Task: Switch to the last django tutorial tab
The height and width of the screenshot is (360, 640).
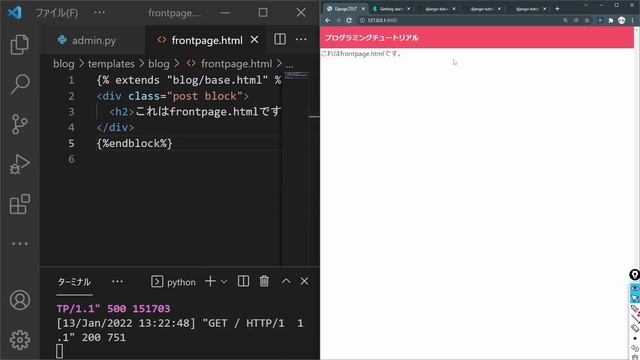Action: (x=527, y=9)
